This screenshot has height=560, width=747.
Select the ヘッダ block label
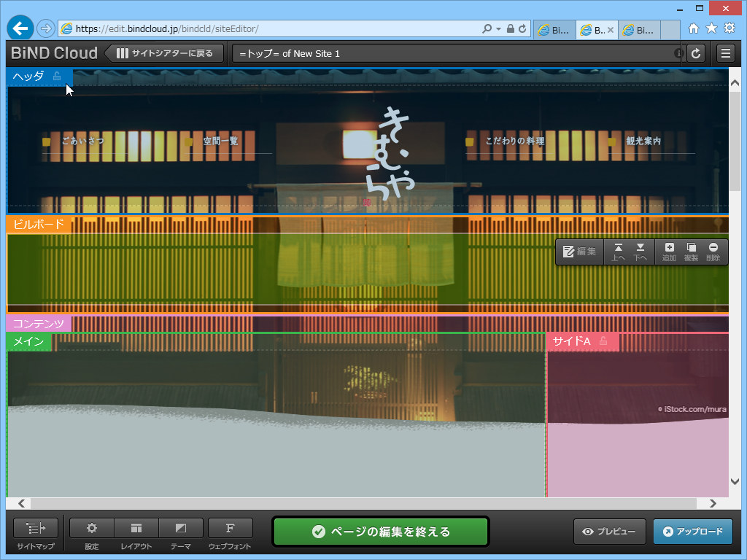(x=28, y=76)
